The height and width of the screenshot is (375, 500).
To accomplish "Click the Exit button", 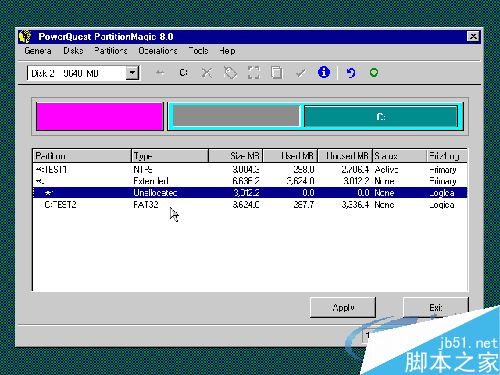I will 436,307.
